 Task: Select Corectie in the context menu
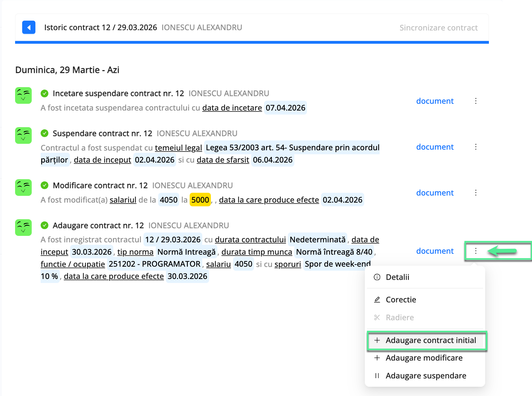click(401, 299)
